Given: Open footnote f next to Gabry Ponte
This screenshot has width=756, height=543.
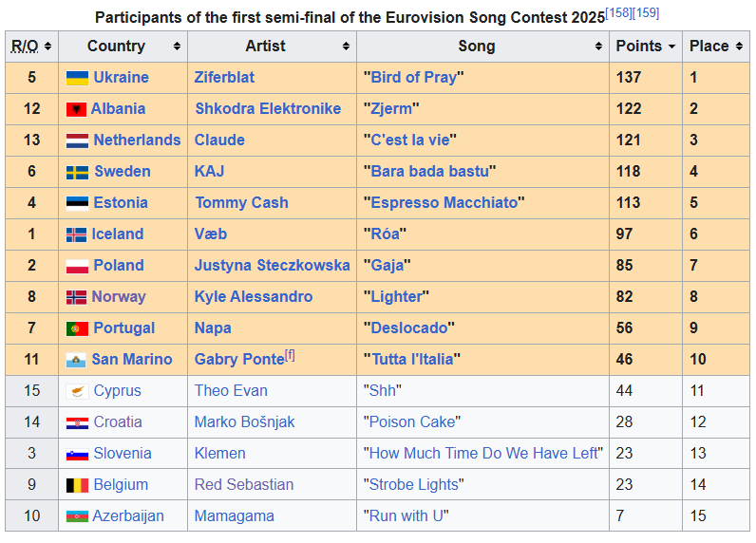Looking at the screenshot, I should click(x=290, y=356).
